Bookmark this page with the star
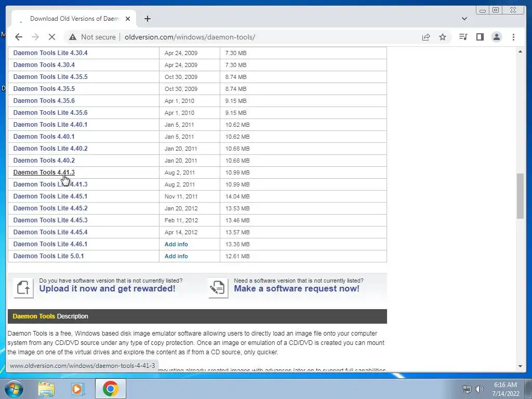Viewport: 532px width, 399px height. (x=443, y=37)
